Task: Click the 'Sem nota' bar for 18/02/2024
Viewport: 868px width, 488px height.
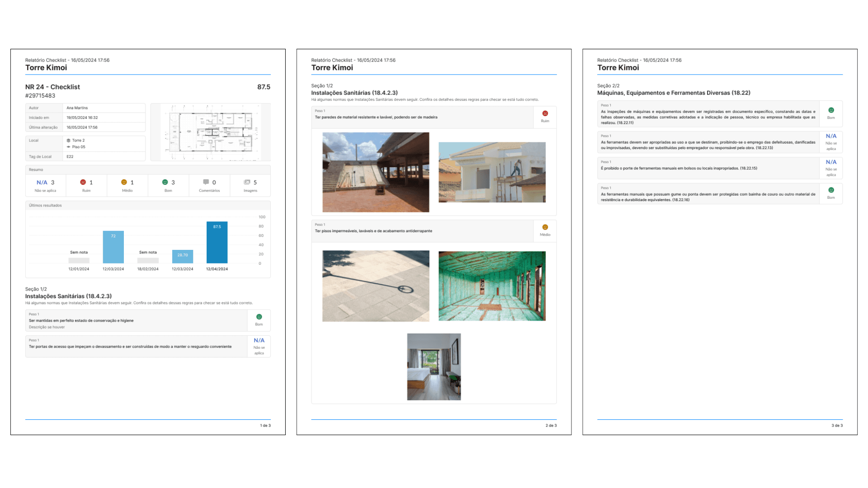Action: coord(148,260)
